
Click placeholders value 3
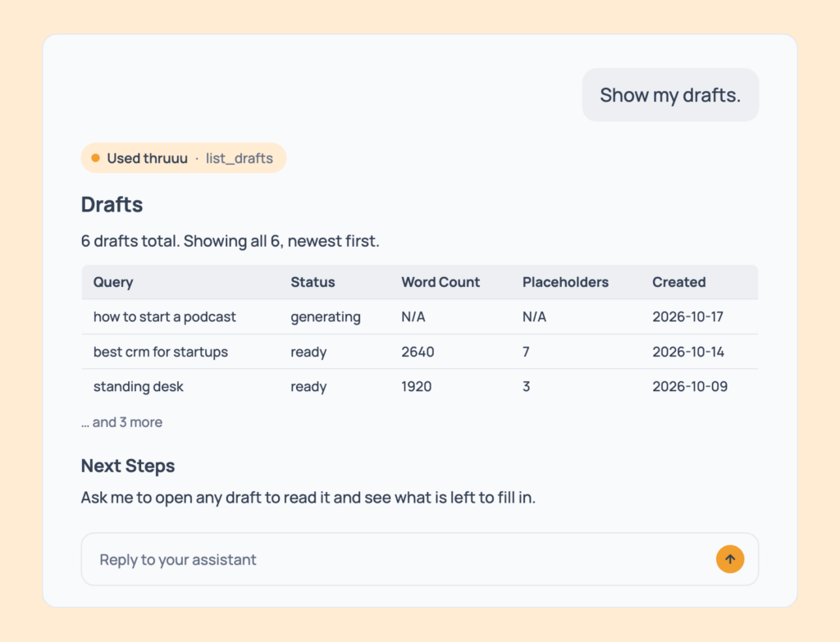coord(526,386)
